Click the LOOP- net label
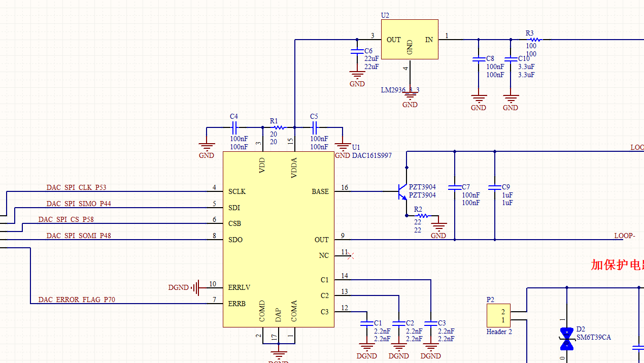 [625, 236]
